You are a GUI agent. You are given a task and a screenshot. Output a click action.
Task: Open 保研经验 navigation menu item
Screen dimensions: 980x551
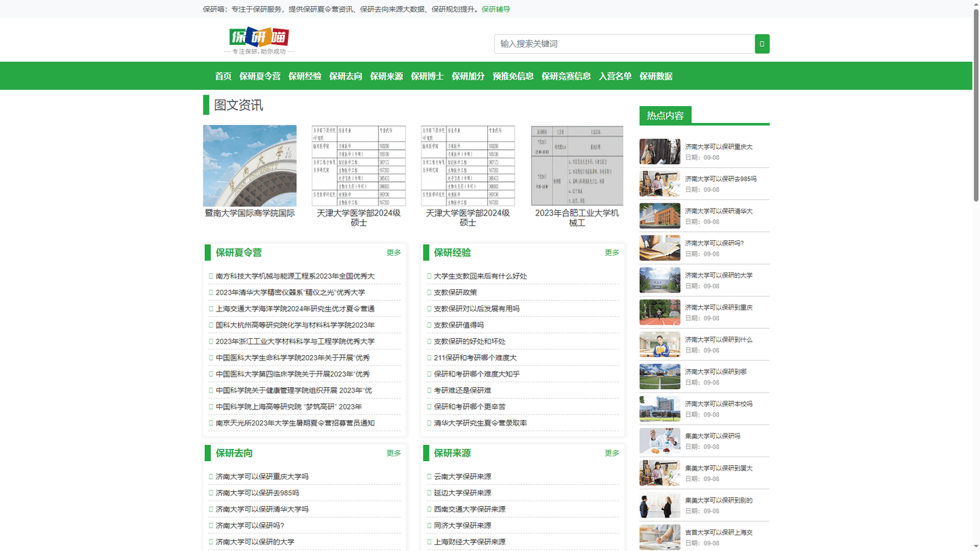pyautogui.click(x=305, y=76)
